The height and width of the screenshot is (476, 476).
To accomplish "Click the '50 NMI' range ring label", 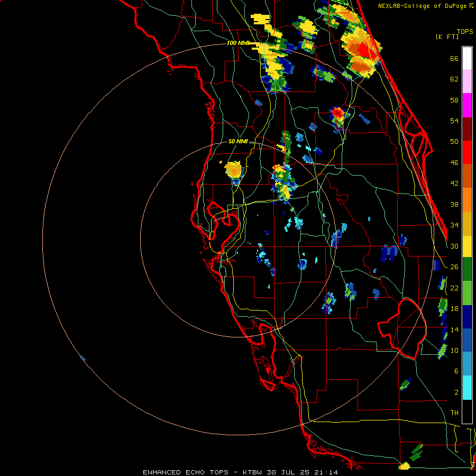I will tap(238, 141).
